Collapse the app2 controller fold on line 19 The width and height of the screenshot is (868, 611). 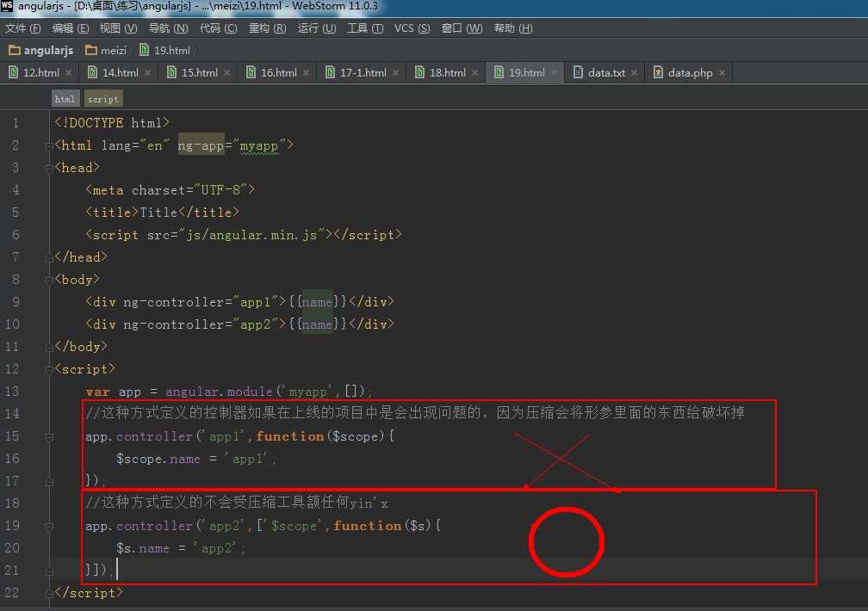(49, 527)
